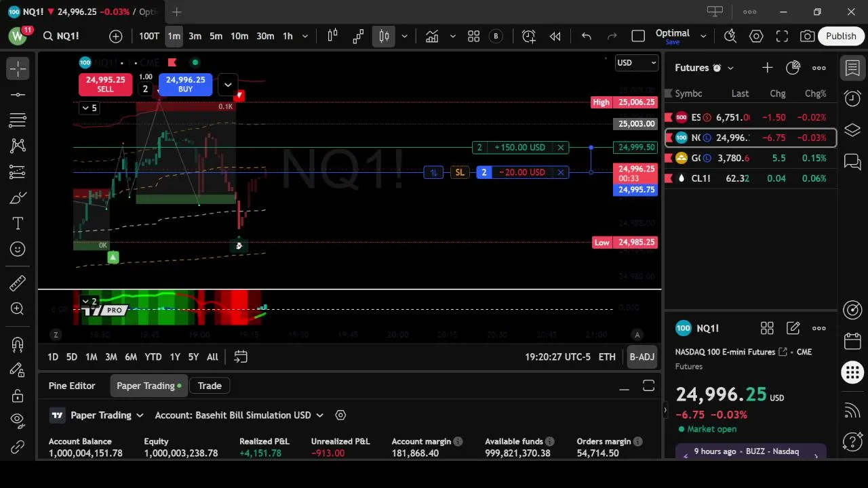
Task: Undo the last chart action
Action: point(587,36)
